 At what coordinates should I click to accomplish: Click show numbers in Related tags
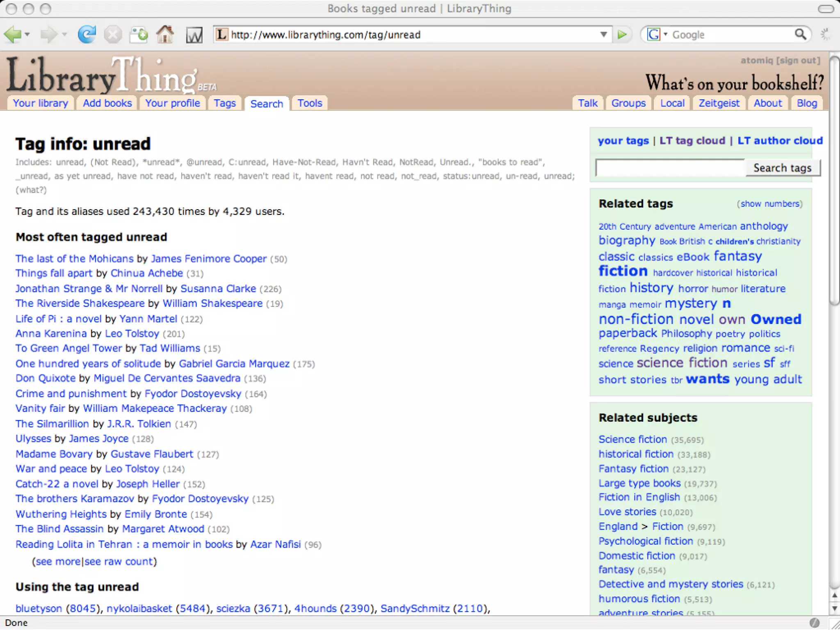pos(770,204)
